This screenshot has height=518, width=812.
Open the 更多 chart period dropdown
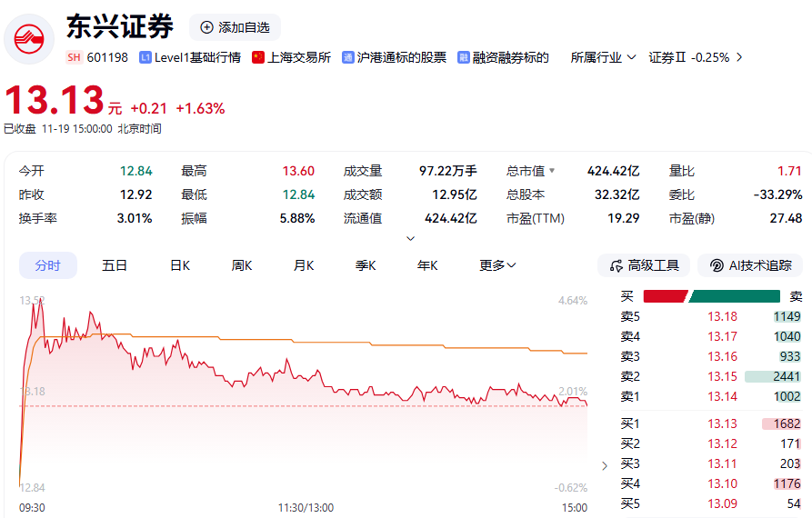click(497, 265)
